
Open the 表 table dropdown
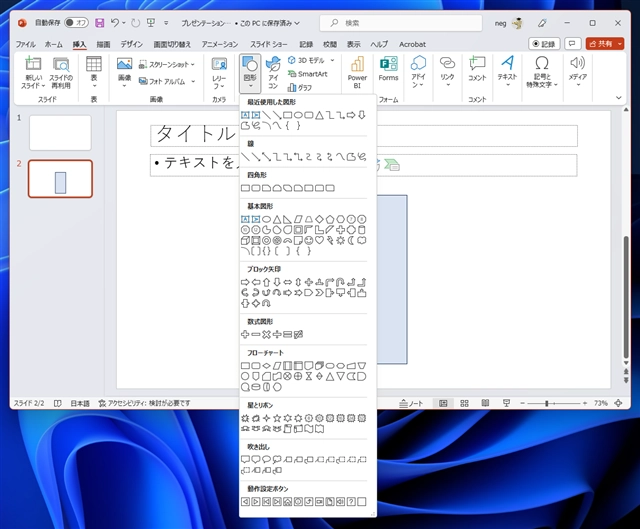click(x=94, y=72)
